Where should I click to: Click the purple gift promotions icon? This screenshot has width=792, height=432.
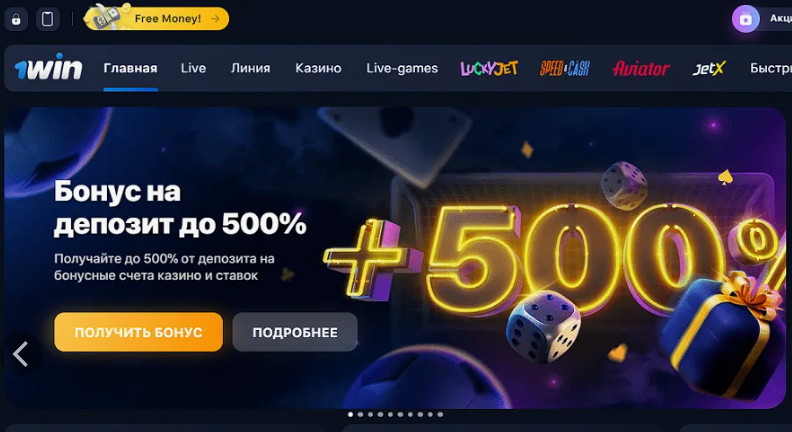[x=746, y=19]
